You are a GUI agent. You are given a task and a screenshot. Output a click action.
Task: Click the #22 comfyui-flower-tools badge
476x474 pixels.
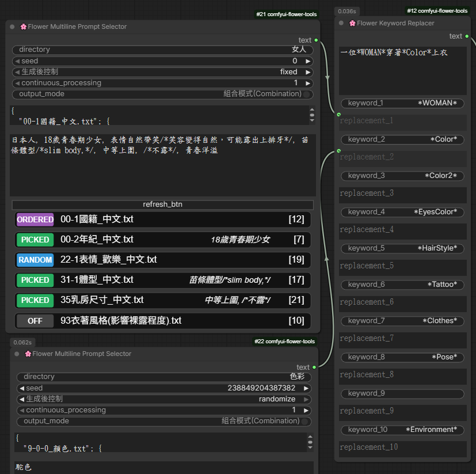coord(284,342)
